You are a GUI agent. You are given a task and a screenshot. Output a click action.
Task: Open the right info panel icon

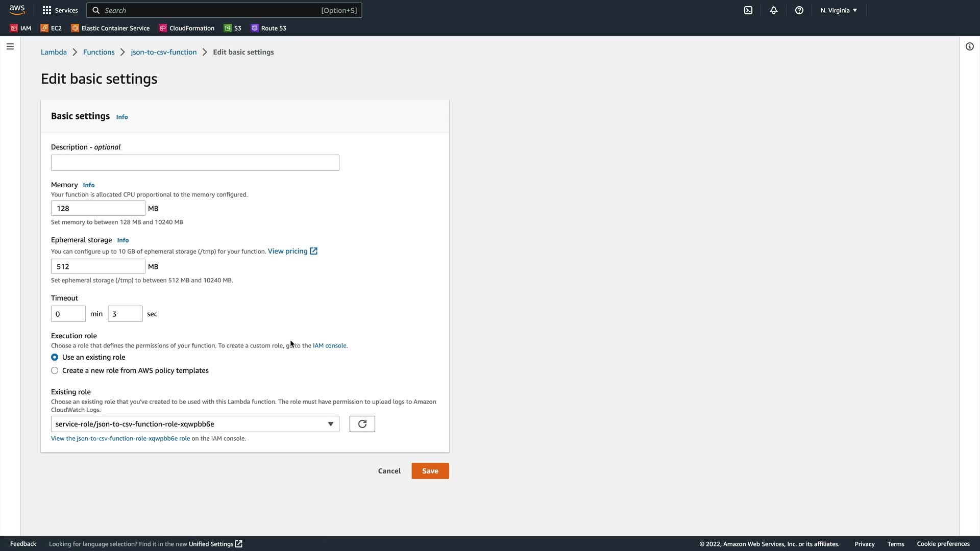tap(969, 46)
